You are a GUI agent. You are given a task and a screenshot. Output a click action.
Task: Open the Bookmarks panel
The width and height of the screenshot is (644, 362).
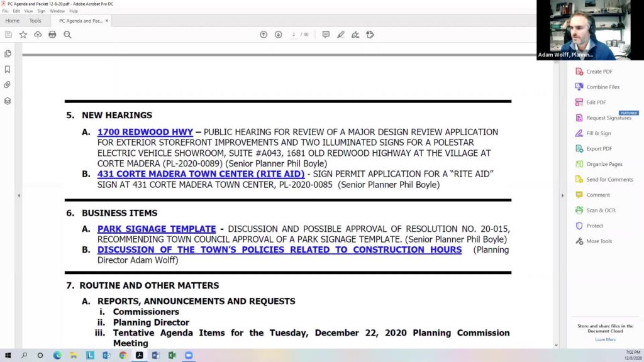8,69
